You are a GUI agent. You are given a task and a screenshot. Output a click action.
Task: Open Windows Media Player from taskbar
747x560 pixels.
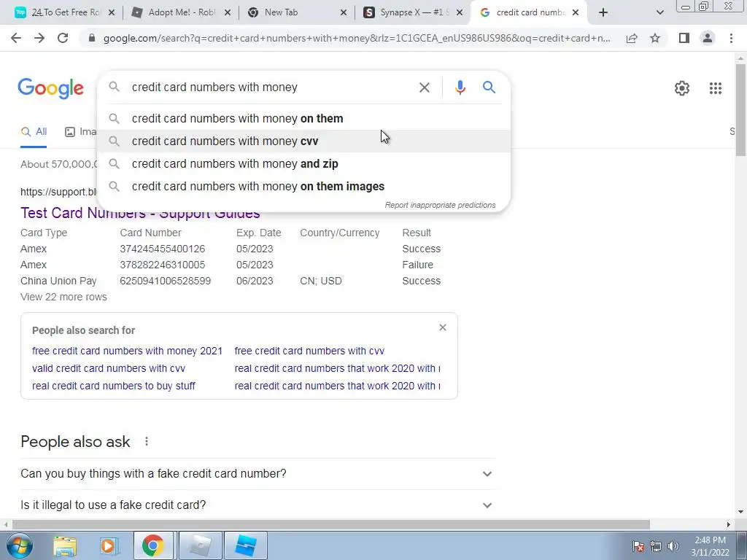tap(109, 545)
